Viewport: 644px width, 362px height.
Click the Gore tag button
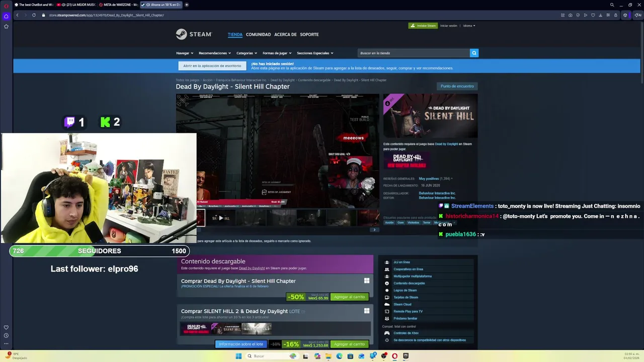click(x=400, y=222)
